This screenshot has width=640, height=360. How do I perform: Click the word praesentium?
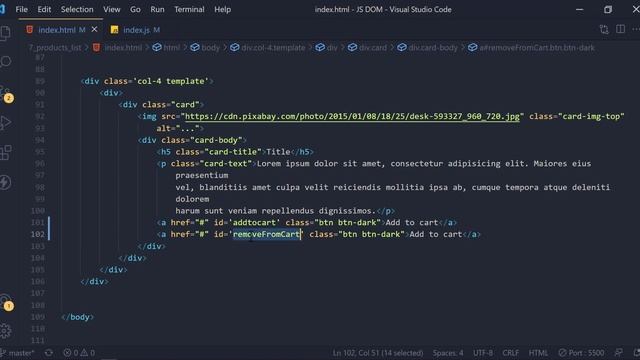pyautogui.click(x=202, y=176)
